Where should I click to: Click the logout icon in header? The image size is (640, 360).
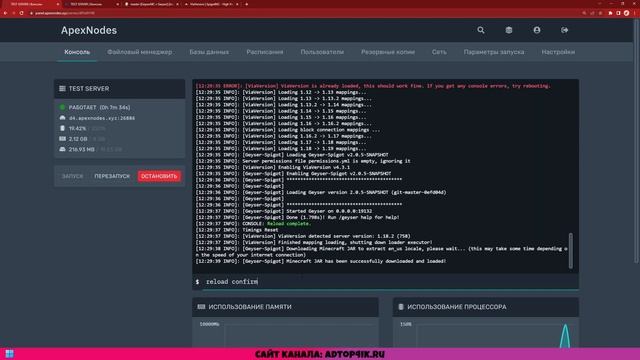pyautogui.click(x=564, y=30)
